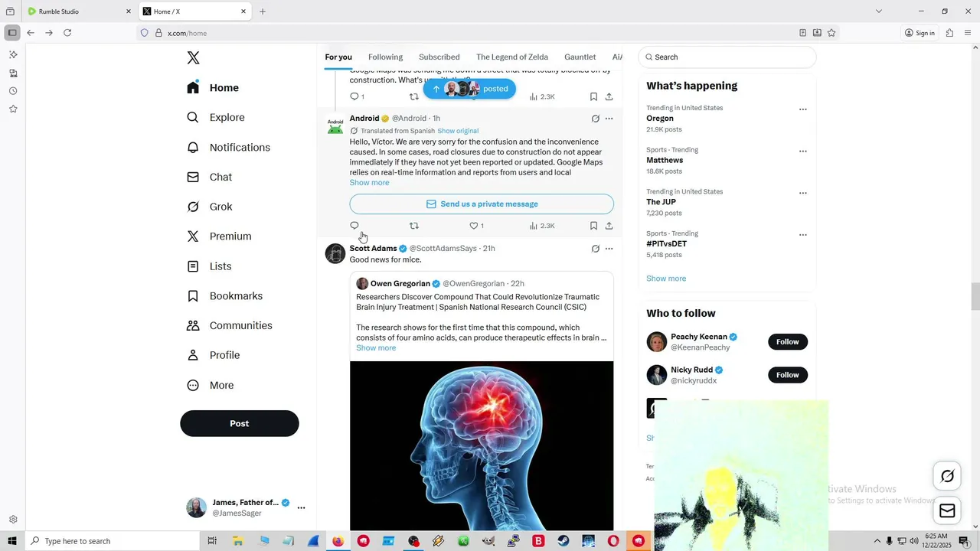
Task: Like the Android post
Action: [x=476, y=226]
